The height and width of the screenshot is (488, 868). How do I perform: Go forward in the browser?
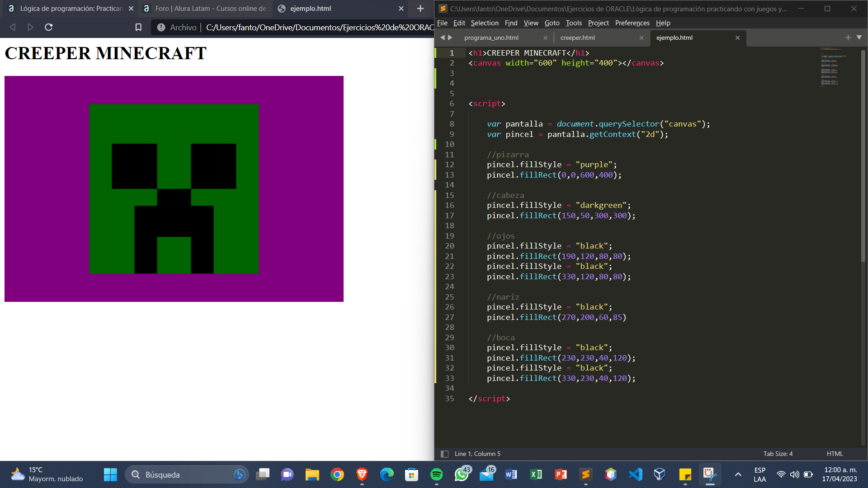tap(30, 27)
